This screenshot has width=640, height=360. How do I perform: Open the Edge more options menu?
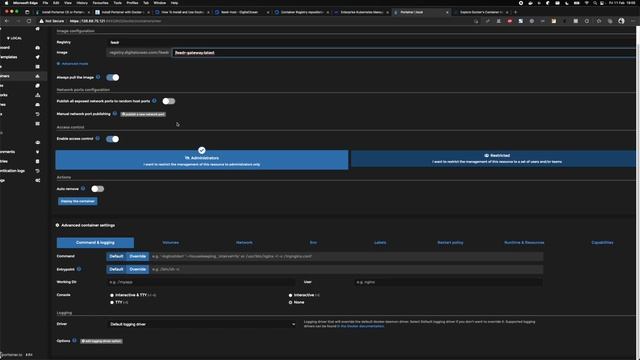[x=633, y=21]
